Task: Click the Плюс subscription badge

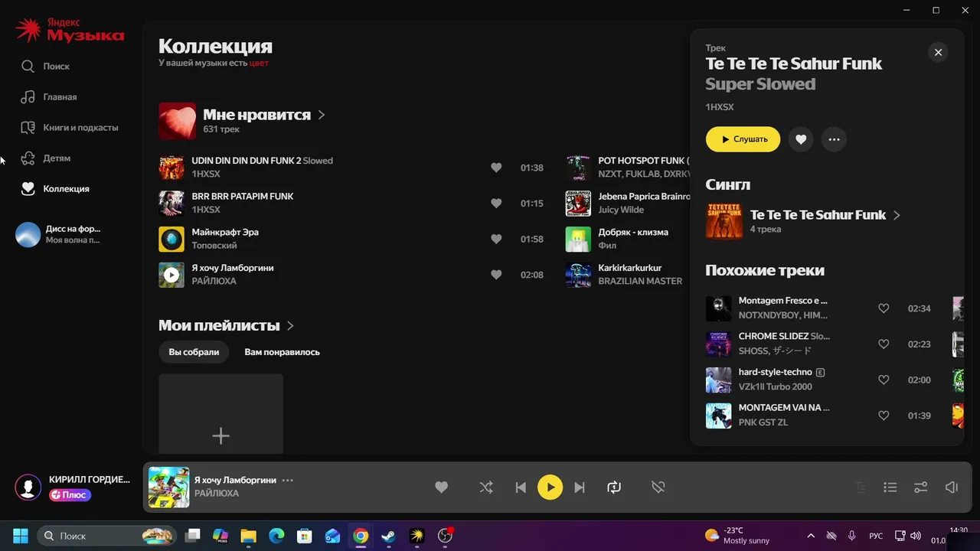Action: pos(70,495)
